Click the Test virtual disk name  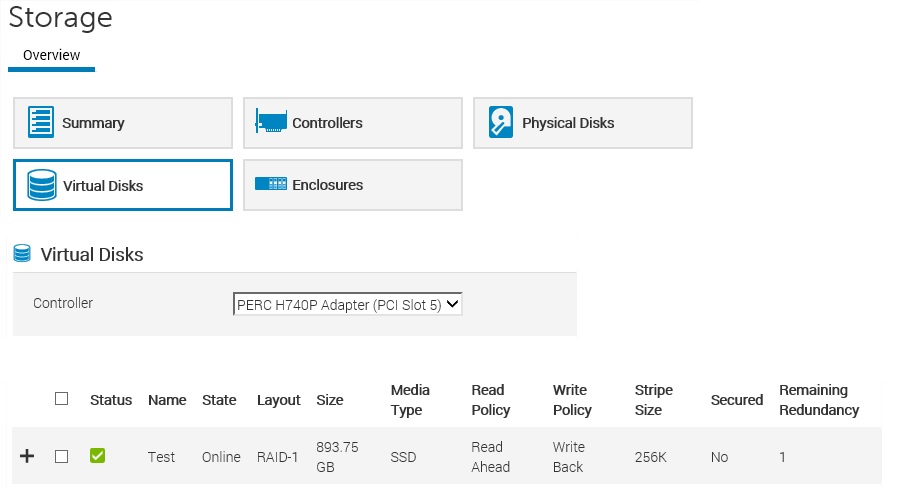[x=161, y=457]
